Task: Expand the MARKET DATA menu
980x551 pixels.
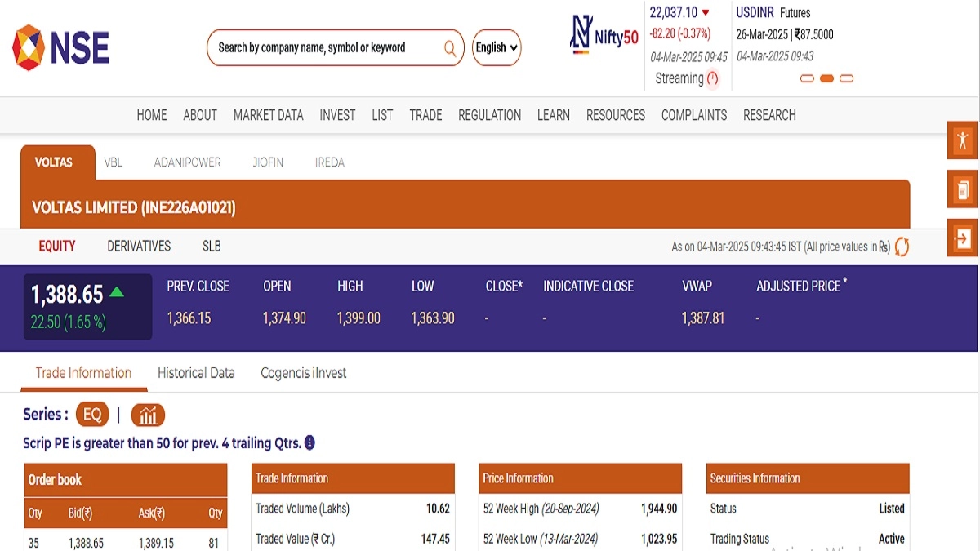Action: [268, 115]
